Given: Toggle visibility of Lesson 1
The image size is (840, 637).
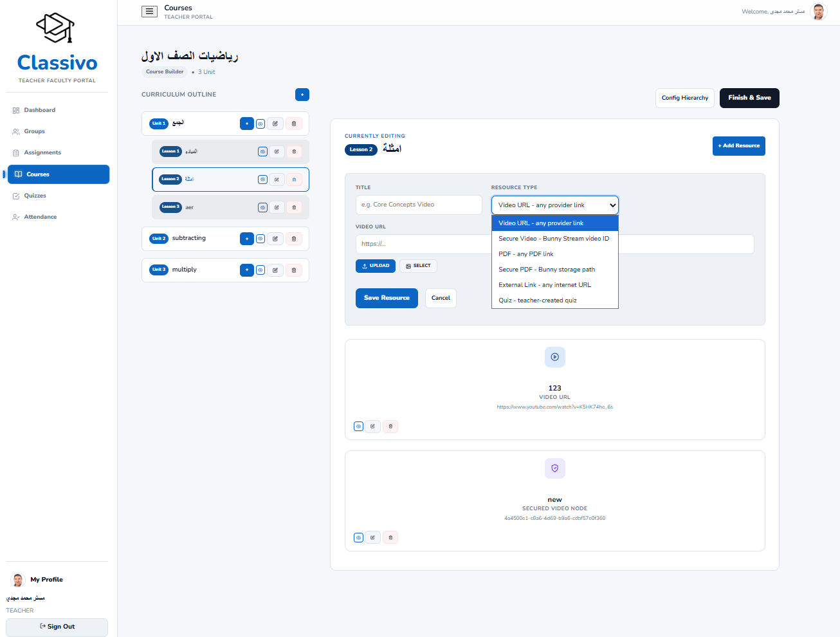Looking at the screenshot, I should tap(262, 152).
